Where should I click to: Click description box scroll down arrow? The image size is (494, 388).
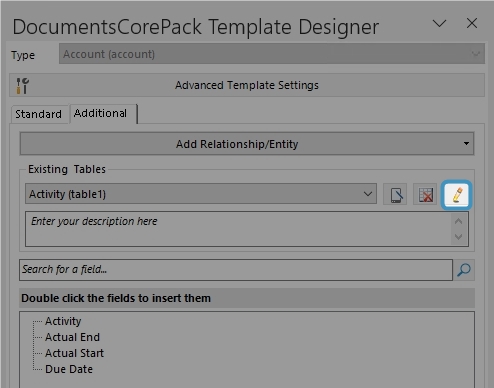coord(459,237)
